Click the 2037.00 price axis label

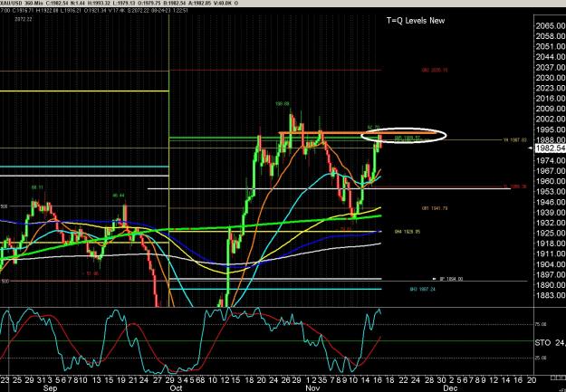pos(551,68)
